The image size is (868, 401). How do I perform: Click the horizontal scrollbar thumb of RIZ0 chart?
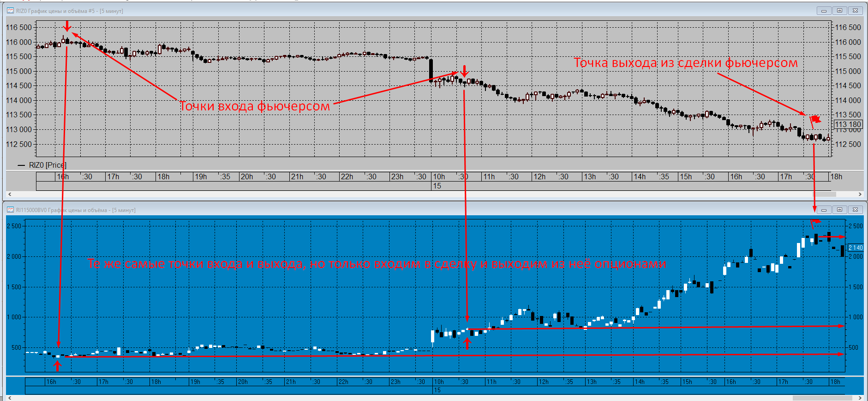click(824, 194)
